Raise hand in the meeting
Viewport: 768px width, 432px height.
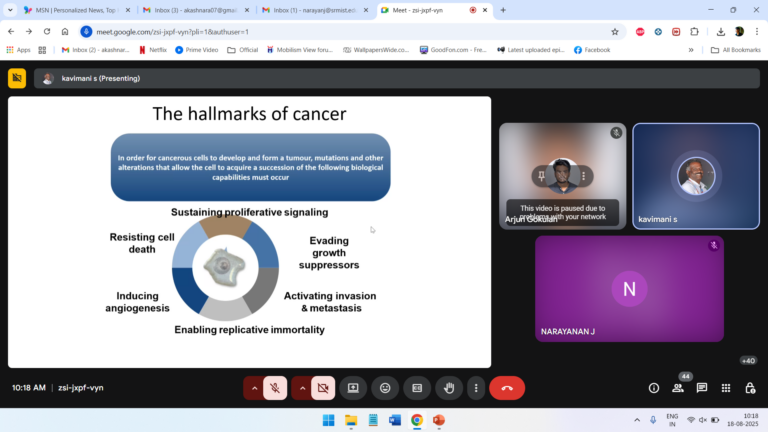[449, 388]
